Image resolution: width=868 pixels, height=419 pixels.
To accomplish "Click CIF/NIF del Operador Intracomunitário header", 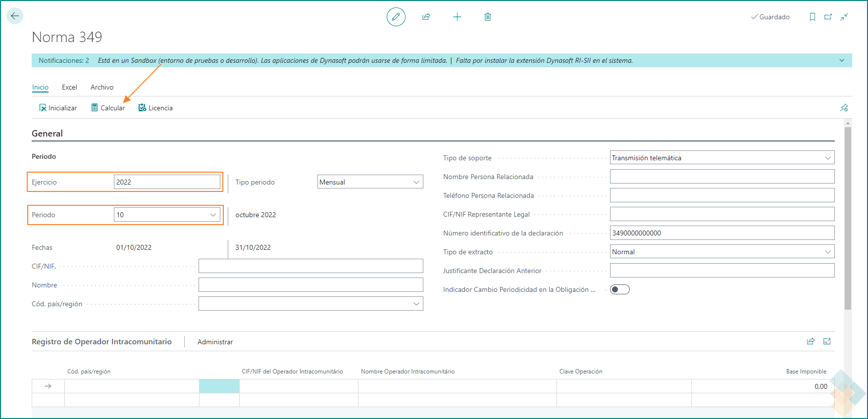I will coord(292,372).
